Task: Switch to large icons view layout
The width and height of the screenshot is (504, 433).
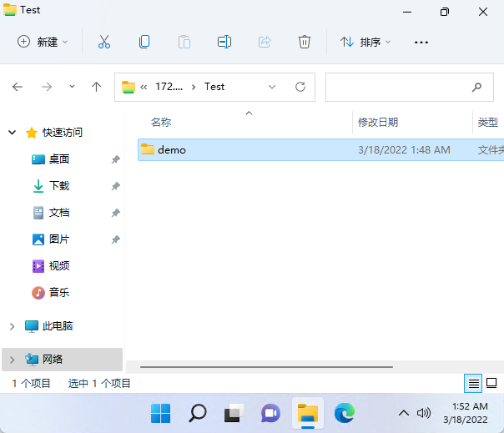Action: (x=491, y=383)
